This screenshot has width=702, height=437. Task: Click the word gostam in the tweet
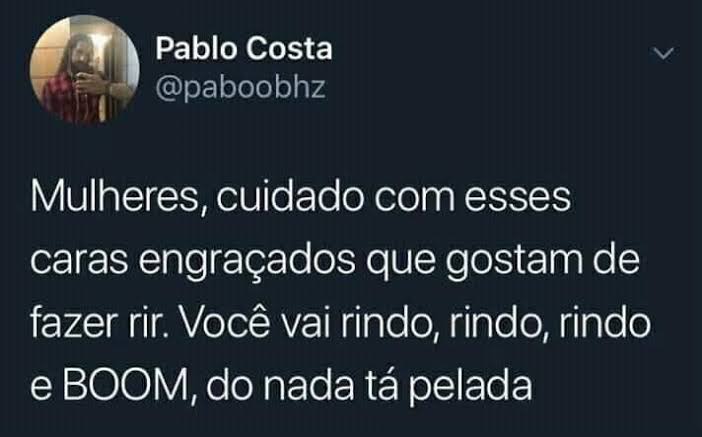click(x=514, y=262)
